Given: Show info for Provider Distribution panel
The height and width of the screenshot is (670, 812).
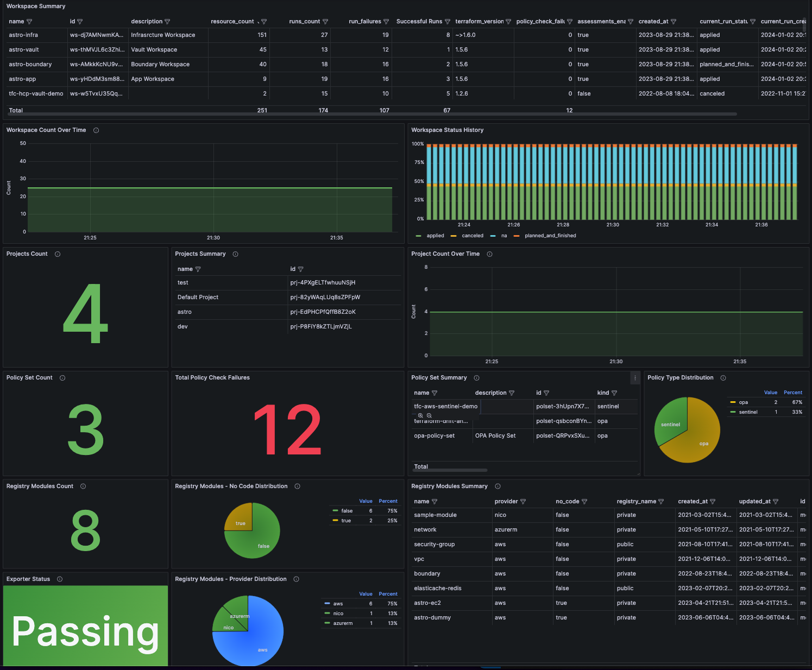Looking at the screenshot, I should 297,579.
